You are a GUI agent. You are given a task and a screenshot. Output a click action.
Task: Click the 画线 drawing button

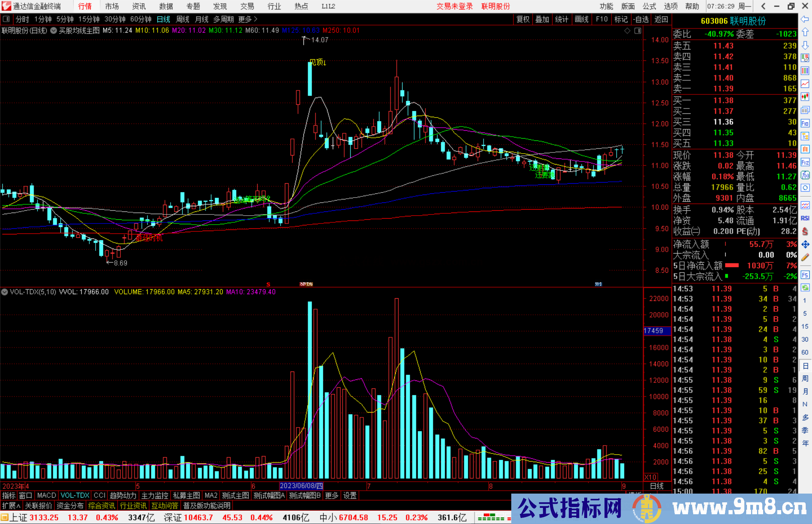[x=581, y=19]
